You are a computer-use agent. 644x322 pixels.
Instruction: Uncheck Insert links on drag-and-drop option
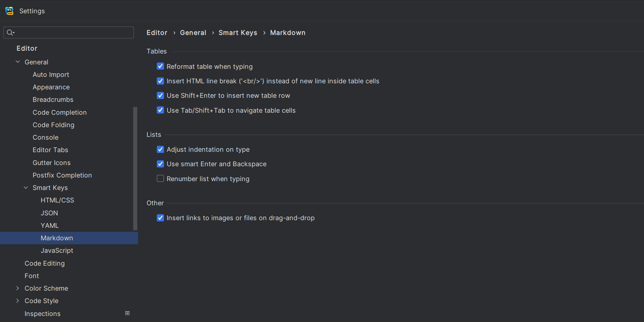pos(160,218)
